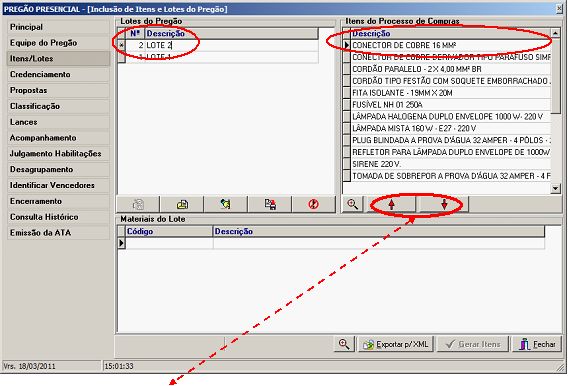Click version text Vrs. 18/03/2011

pos(29,366)
